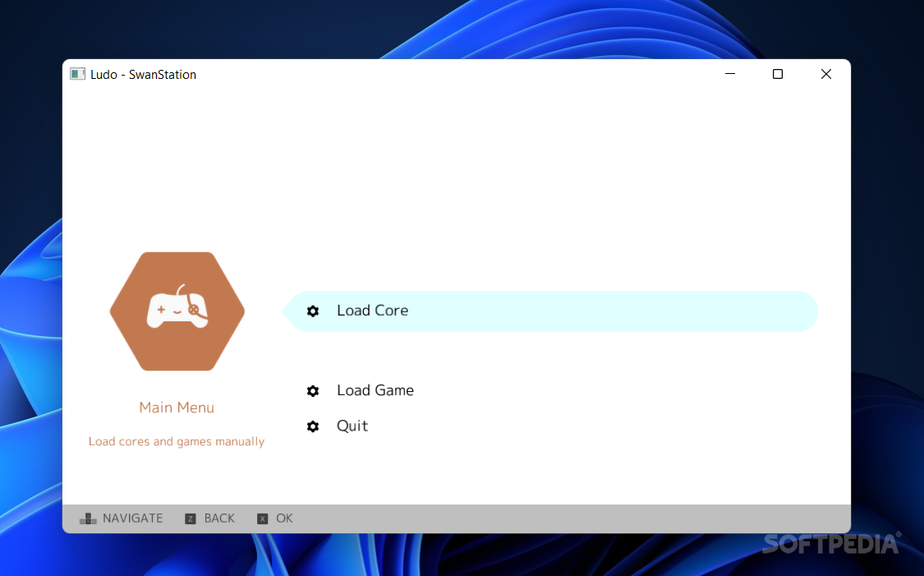Click the 'Load cores and games manually' subtitle
Image resolution: width=924 pixels, height=576 pixels.
click(177, 441)
